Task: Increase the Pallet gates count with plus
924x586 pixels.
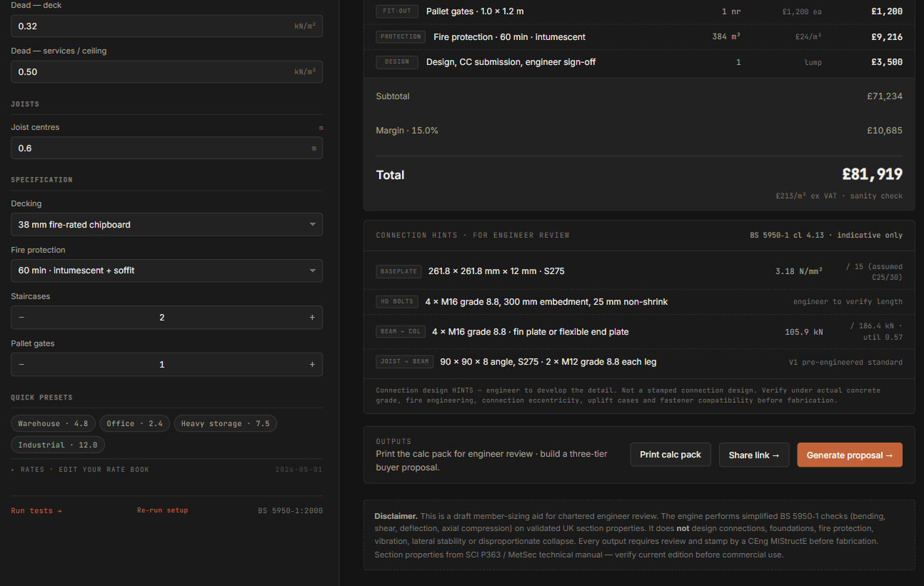Action: (312, 365)
